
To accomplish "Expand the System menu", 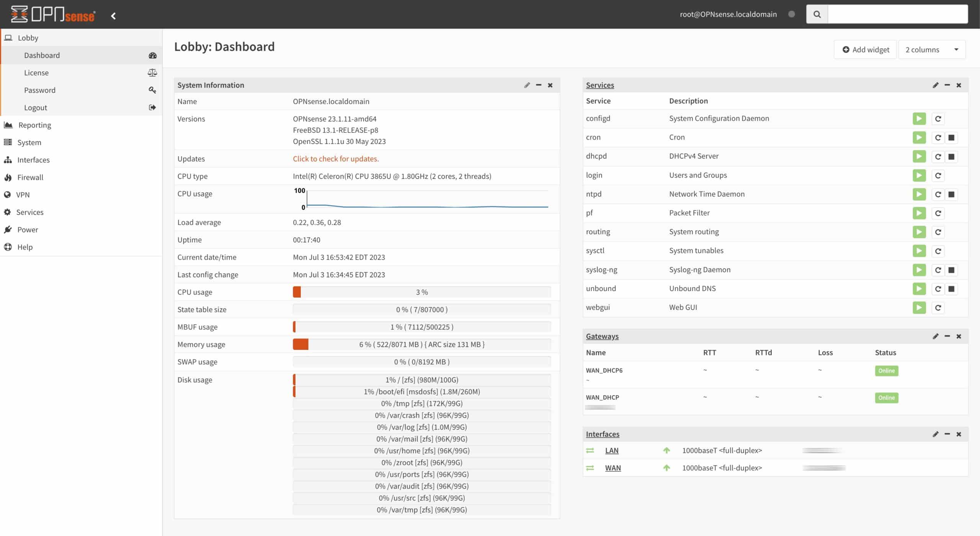I will [81, 142].
